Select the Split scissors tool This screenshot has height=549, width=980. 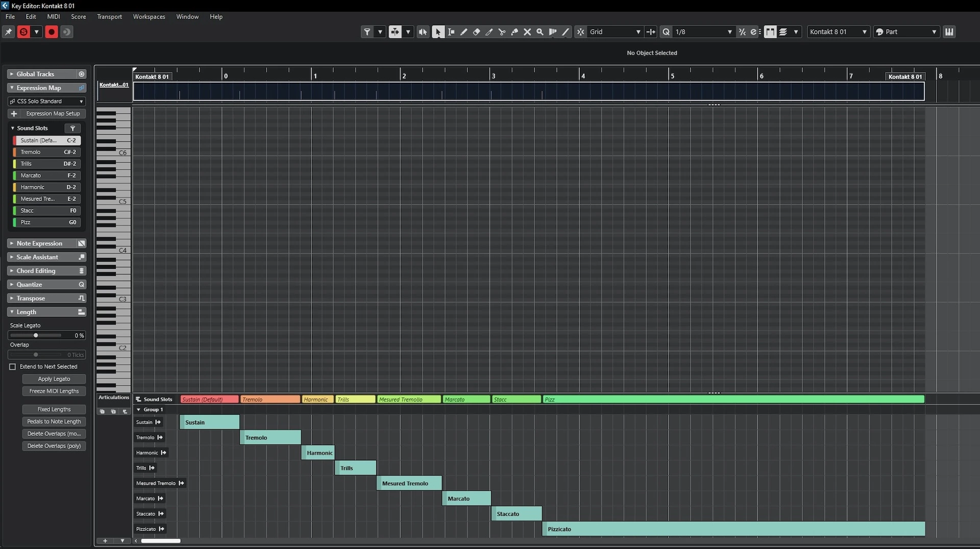502,32
